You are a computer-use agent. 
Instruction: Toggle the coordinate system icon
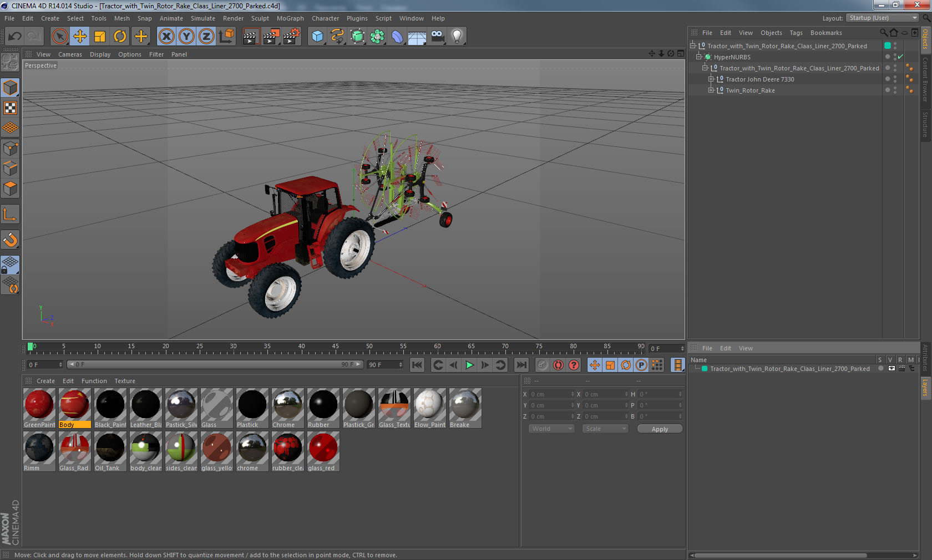point(226,37)
